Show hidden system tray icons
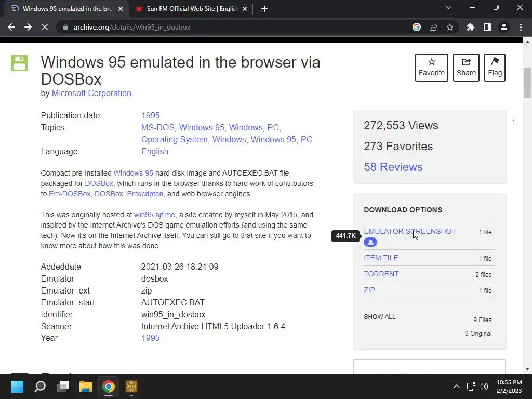Image resolution: width=532 pixels, height=399 pixels. (x=457, y=387)
